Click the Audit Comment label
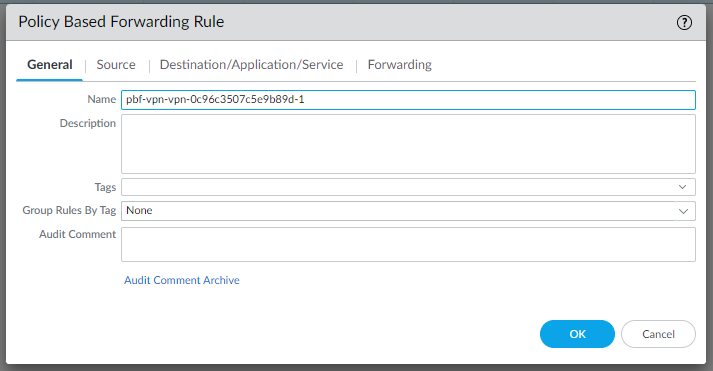 [x=77, y=234]
